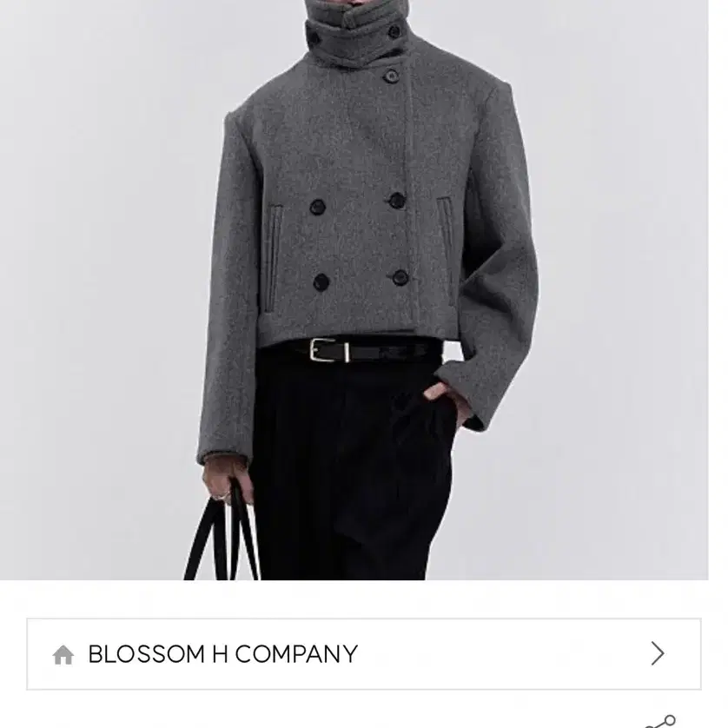The height and width of the screenshot is (728, 728).
Task: Click the lower-right black coat button
Action: [400, 278]
